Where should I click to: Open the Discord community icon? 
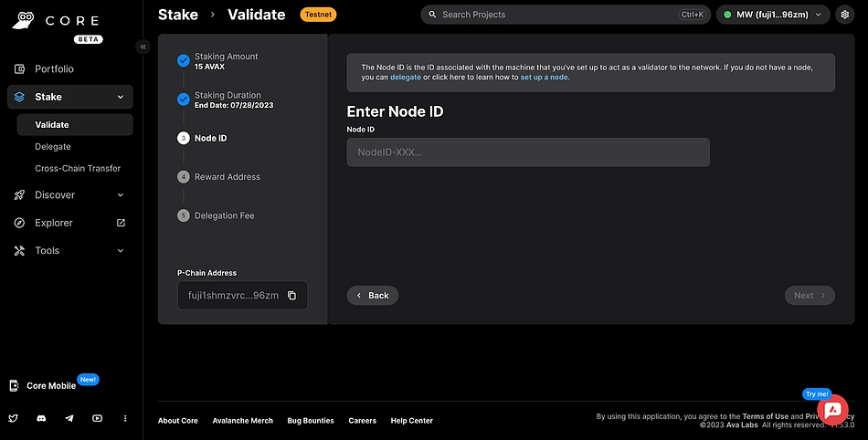click(41, 418)
